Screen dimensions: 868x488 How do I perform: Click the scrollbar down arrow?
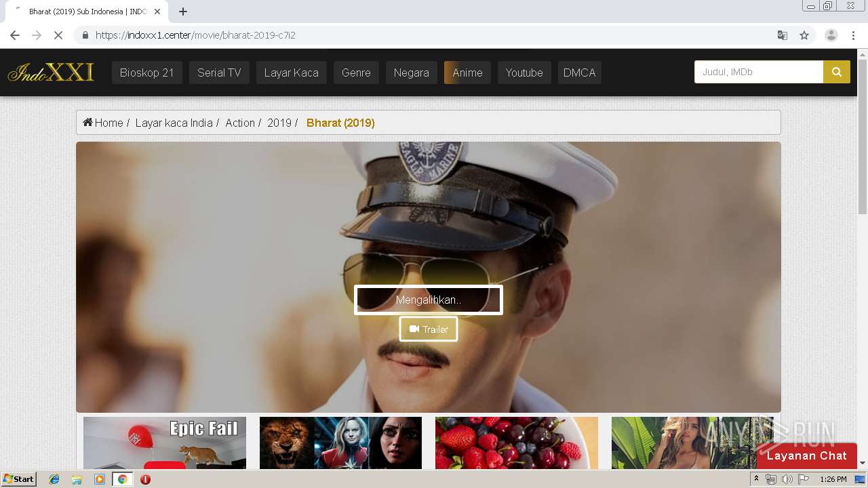pos(863,464)
